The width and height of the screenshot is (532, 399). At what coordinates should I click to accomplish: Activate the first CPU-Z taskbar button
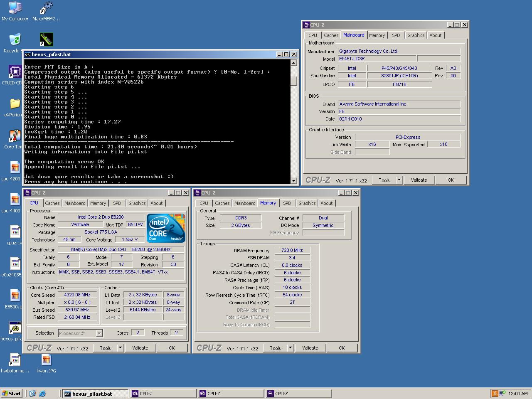(x=163, y=394)
